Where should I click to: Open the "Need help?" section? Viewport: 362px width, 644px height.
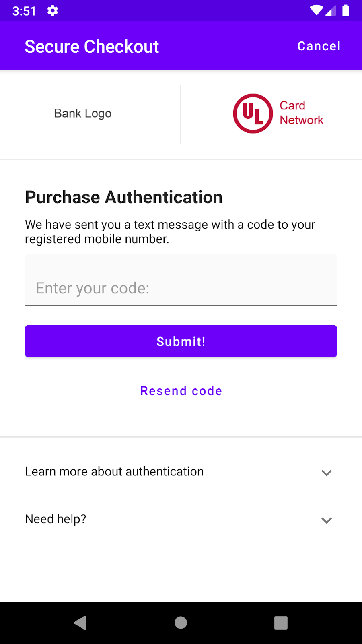pyautogui.click(x=56, y=519)
